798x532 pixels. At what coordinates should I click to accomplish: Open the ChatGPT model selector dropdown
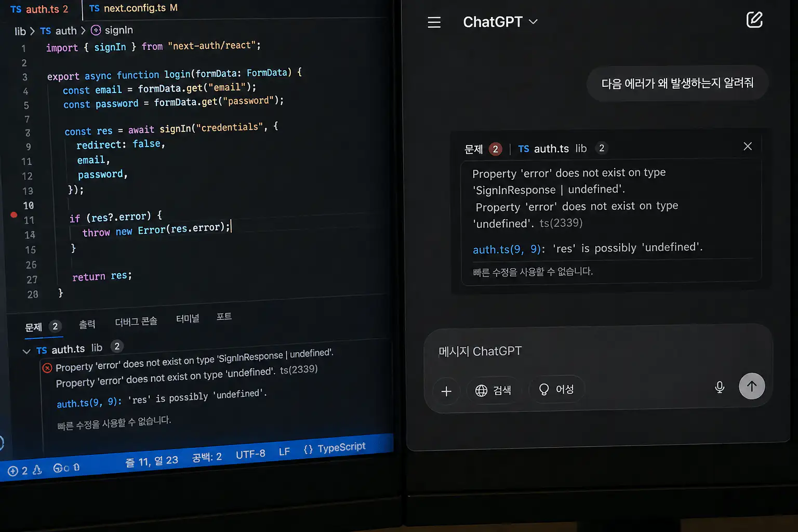[x=533, y=22]
